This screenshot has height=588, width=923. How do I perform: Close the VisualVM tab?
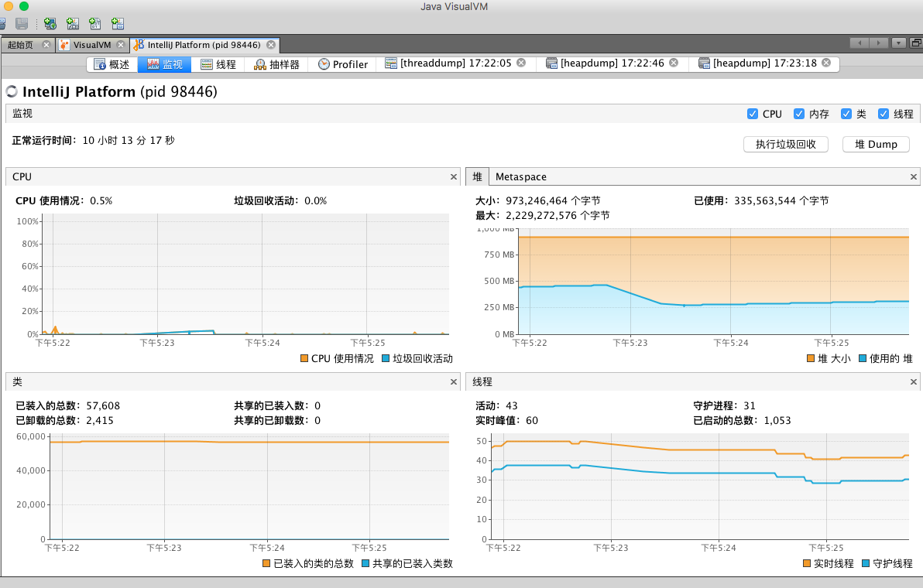point(121,45)
